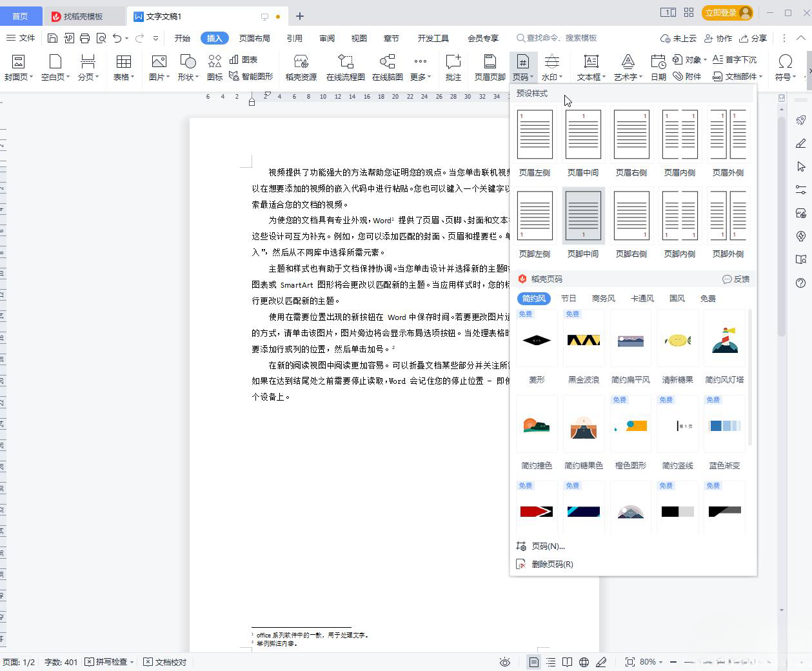Click the template gallery scrollbar

pyautogui.click(x=750, y=377)
